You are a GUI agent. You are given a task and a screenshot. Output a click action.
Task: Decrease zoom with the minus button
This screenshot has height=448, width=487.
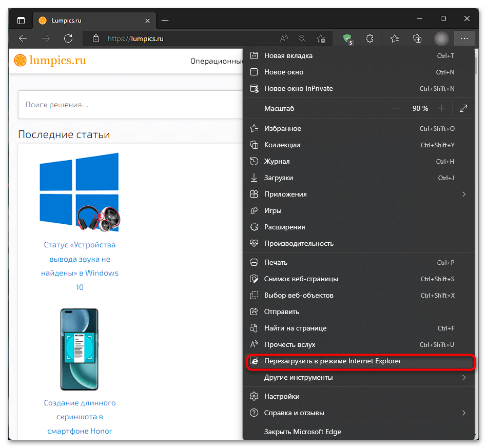tap(396, 108)
